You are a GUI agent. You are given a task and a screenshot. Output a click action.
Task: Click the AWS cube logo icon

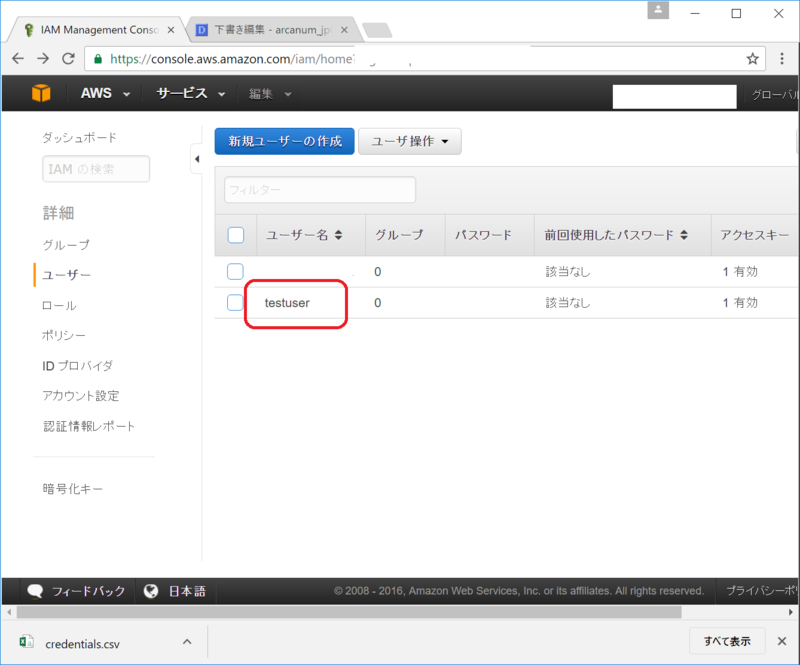pos(40,92)
